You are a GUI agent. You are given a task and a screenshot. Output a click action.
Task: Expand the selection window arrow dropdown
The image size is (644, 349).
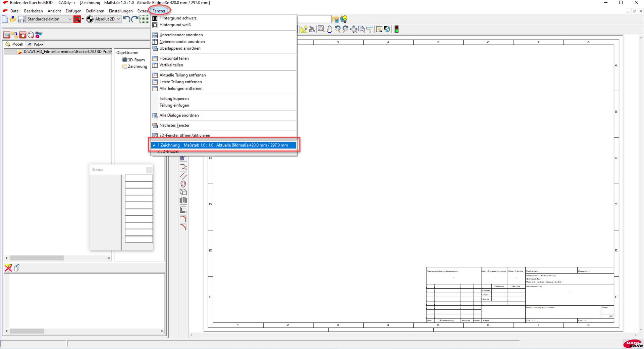83,19
